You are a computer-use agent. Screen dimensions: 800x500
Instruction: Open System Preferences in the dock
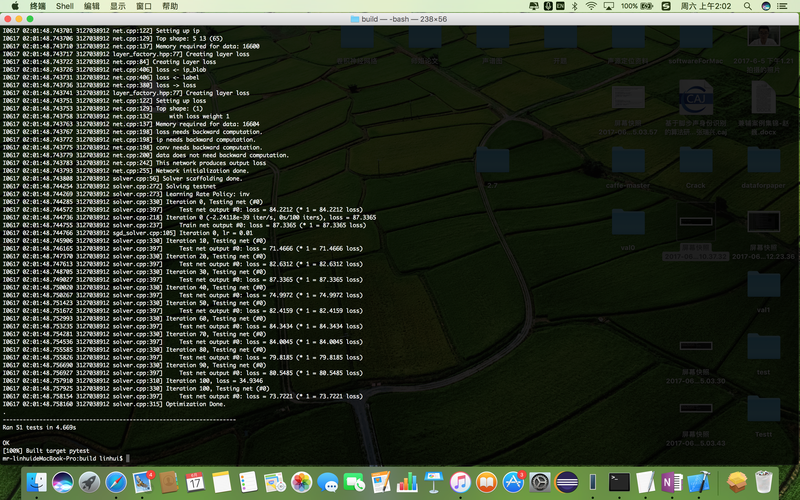(541, 483)
